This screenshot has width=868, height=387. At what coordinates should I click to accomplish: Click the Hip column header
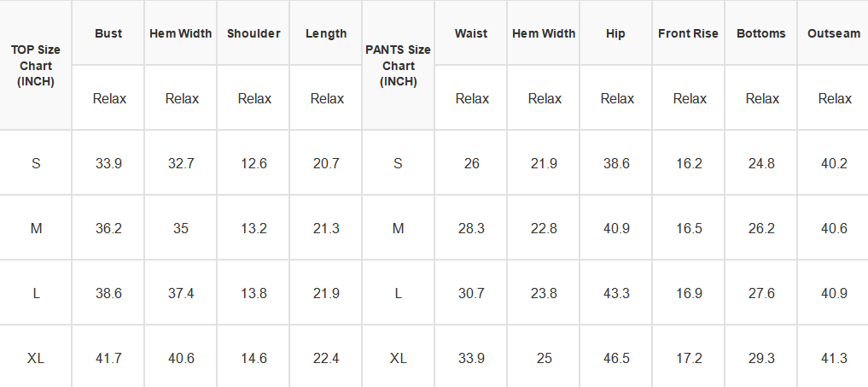pos(615,33)
